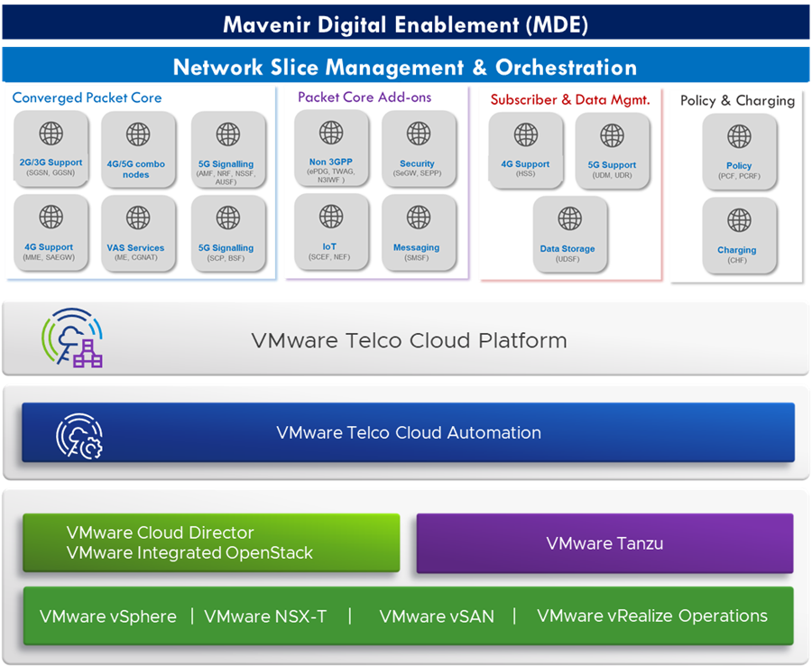Click the globe icon above 2G/3G Support

click(x=51, y=133)
